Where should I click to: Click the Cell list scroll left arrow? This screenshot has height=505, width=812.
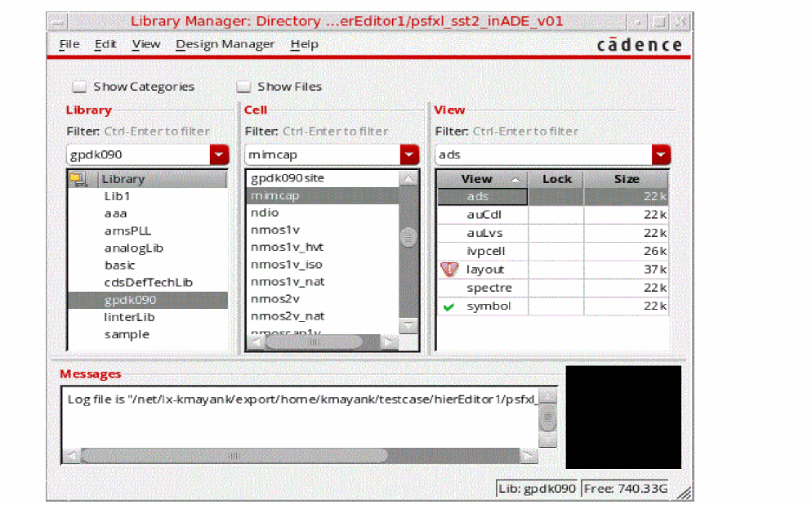pos(256,342)
